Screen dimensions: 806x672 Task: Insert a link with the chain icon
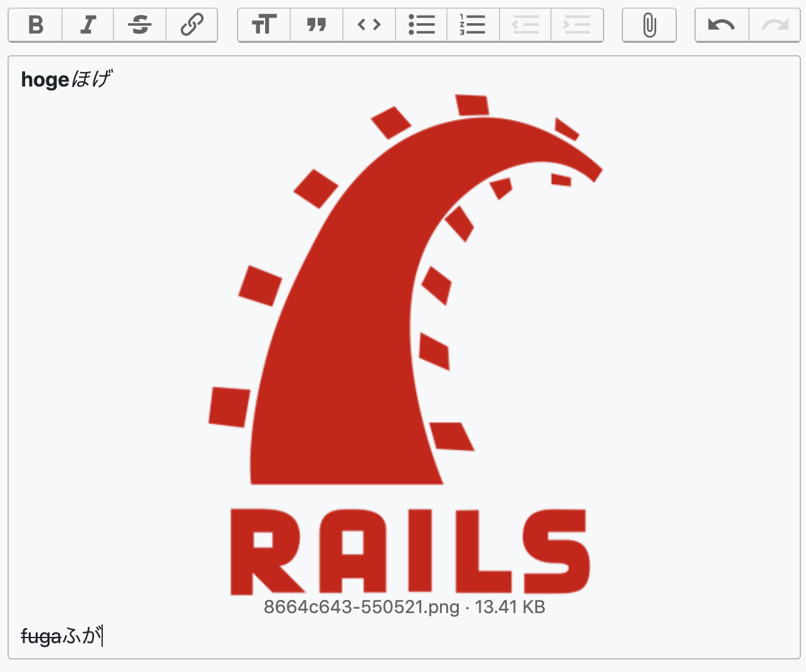pos(192,25)
